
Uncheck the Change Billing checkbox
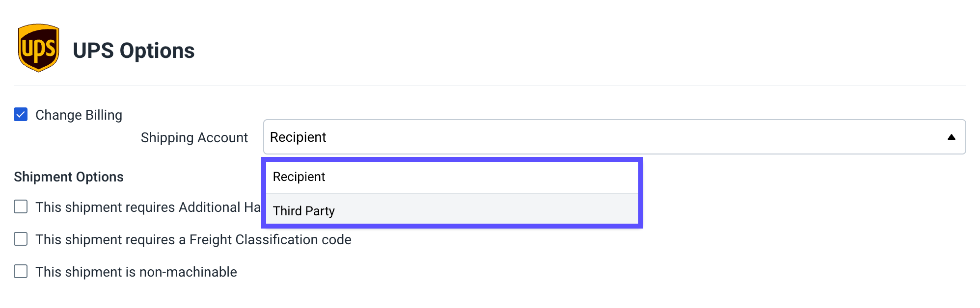click(21, 114)
